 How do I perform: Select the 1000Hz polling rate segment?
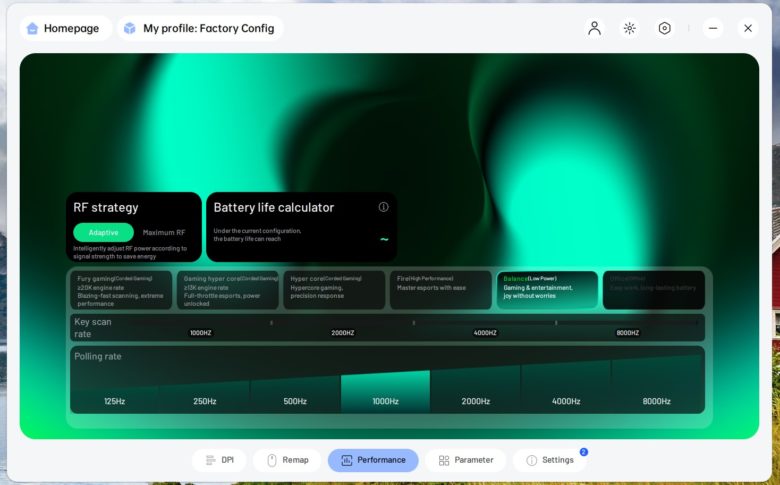click(386, 391)
